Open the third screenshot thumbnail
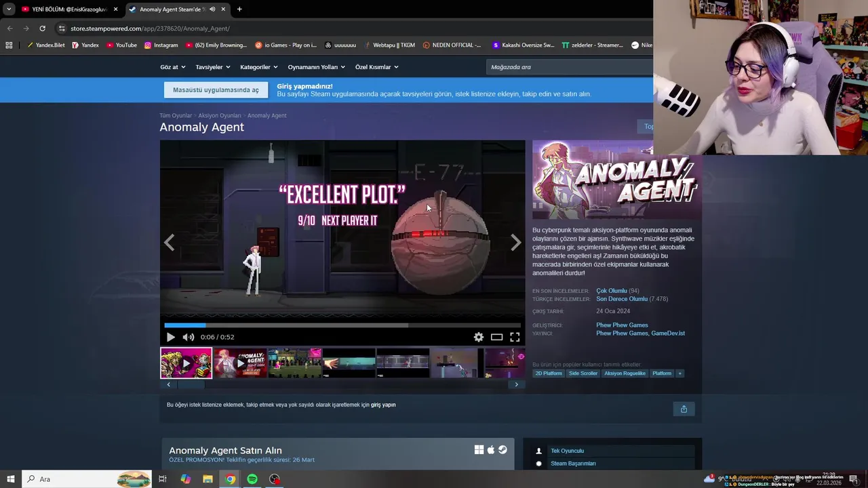The image size is (868, 488). 294,363
